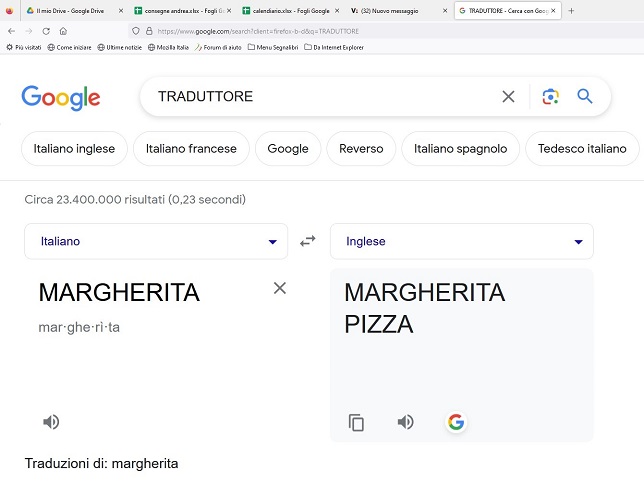The image size is (644, 483).
Task: Open a new browser tab
Action: point(571,11)
